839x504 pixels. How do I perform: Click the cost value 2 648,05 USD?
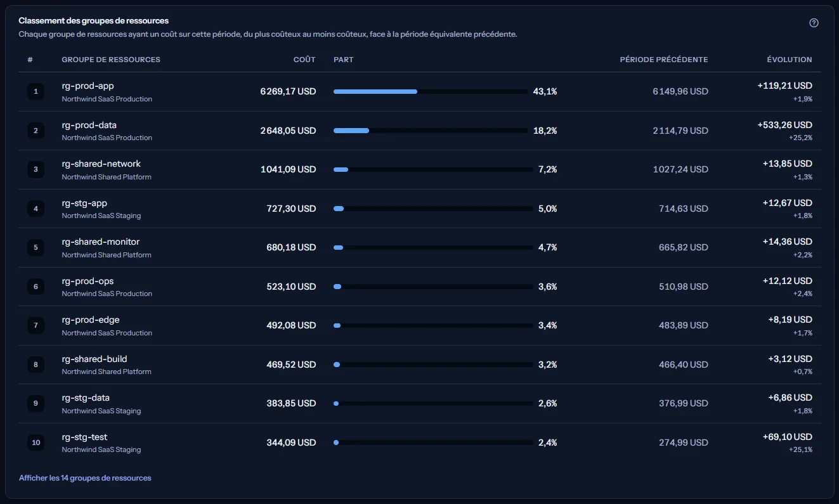pyautogui.click(x=288, y=131)
